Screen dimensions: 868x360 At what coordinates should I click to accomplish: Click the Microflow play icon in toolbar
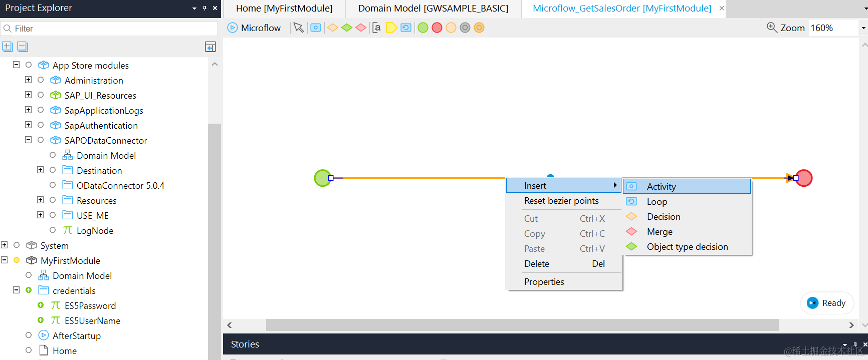233,28
